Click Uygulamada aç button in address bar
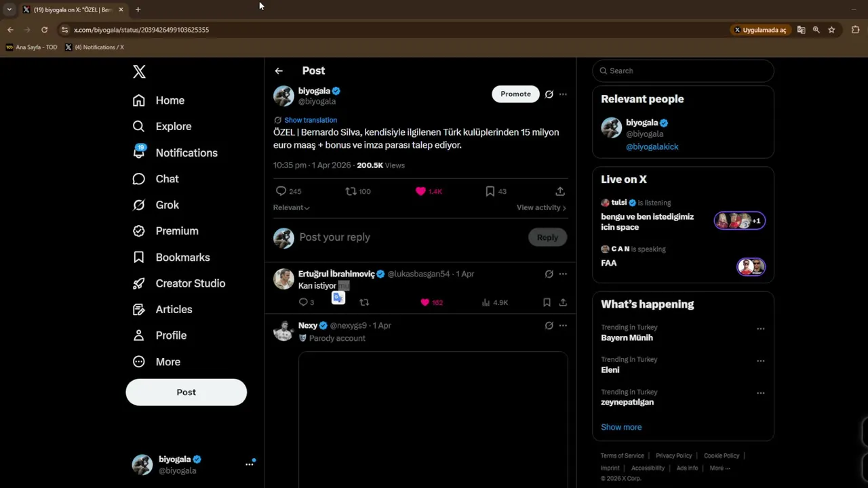The width and height of the screenshot is (868, 488). (x=760, y=30)
